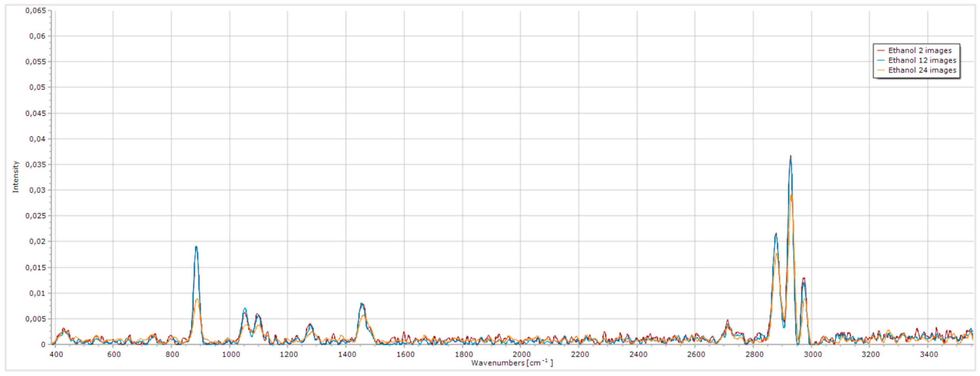Toggle the 'Ethanol 24 images' legend entry
980x376 pixels.
tap(922, 70)
